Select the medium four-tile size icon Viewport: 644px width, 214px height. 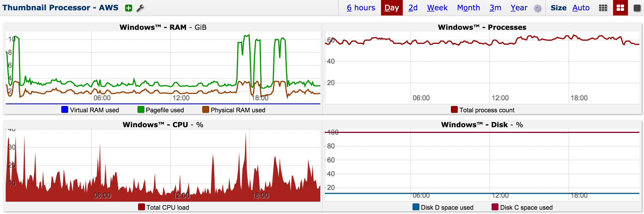pos(620,8)
